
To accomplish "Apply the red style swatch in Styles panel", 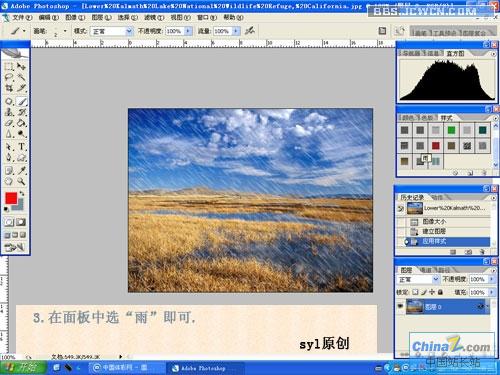I will tap(436, 146).
